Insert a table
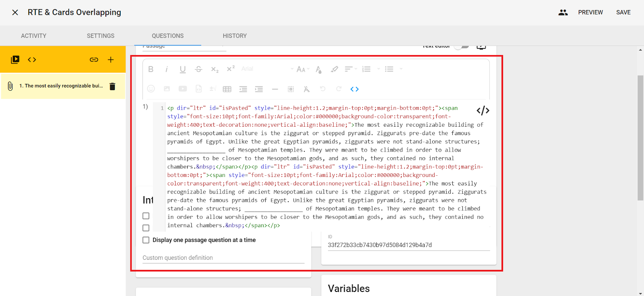 [227, 89]
